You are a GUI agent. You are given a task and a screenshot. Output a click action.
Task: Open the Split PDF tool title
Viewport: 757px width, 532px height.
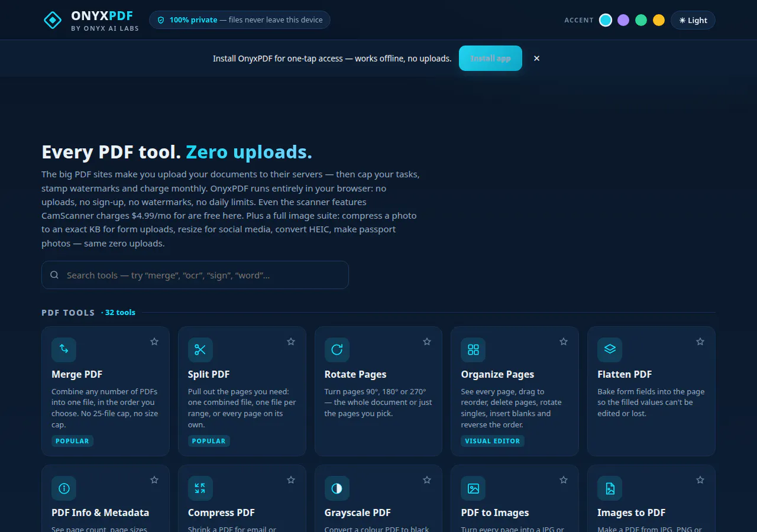[209, 374]
